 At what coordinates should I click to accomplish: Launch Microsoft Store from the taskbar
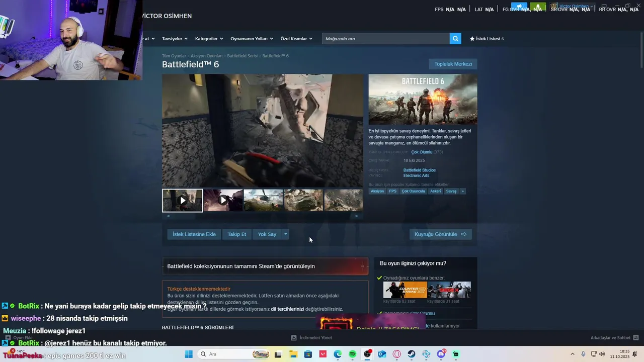coord(308,354)
